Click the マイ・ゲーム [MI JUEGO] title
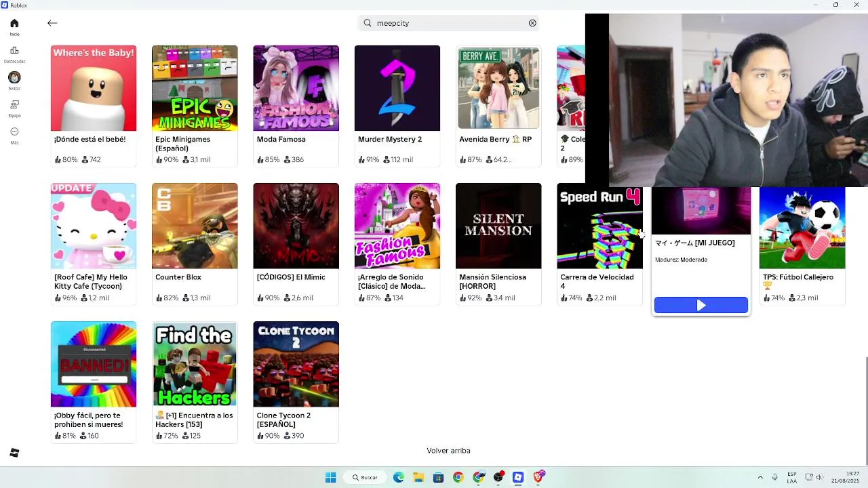The image size is (868, 488). 695,243
